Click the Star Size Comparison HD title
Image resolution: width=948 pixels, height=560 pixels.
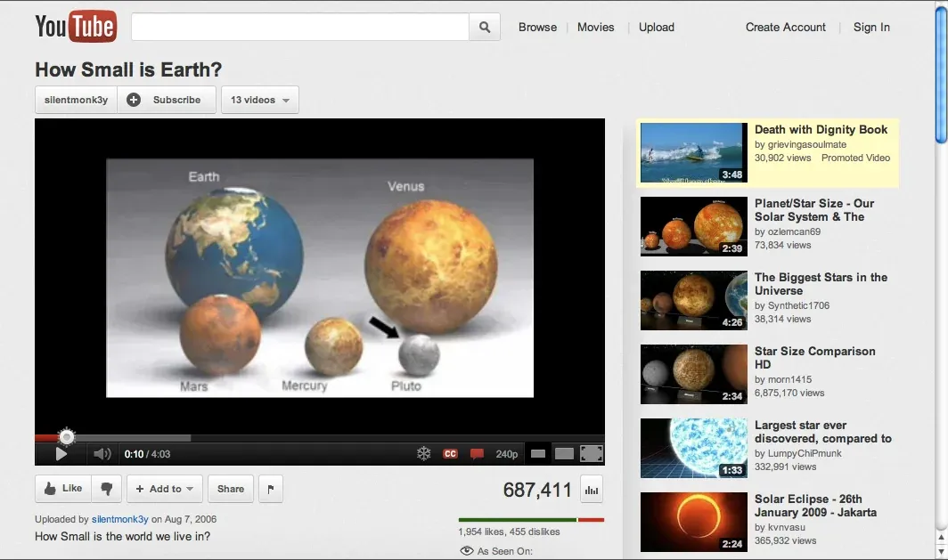click(x=814, y=358)
